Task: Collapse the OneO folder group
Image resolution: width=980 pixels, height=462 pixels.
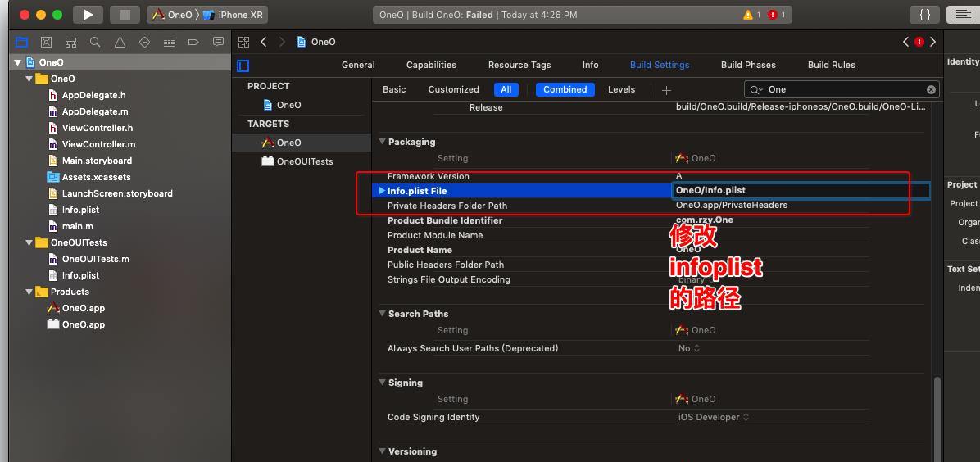Action: click(28, 79)
